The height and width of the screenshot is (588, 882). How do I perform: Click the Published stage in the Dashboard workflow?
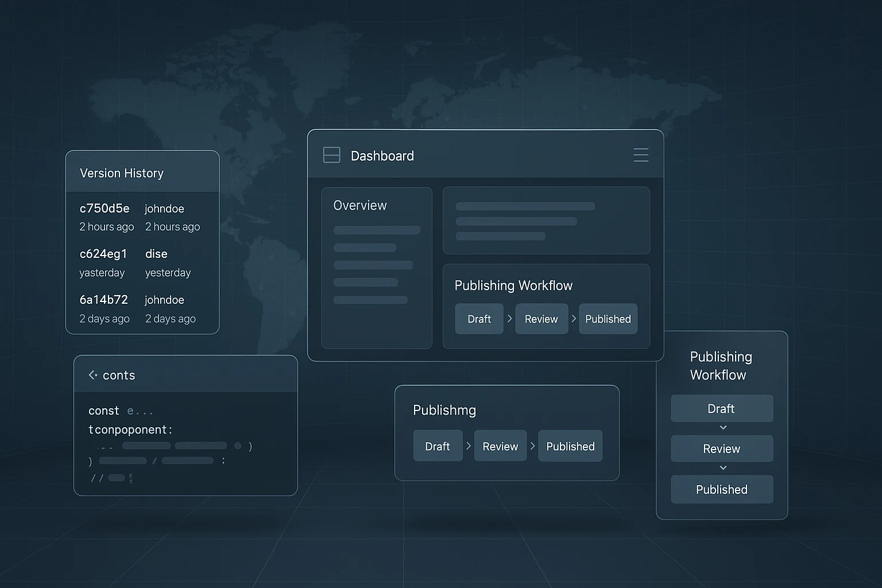point(608,319)
